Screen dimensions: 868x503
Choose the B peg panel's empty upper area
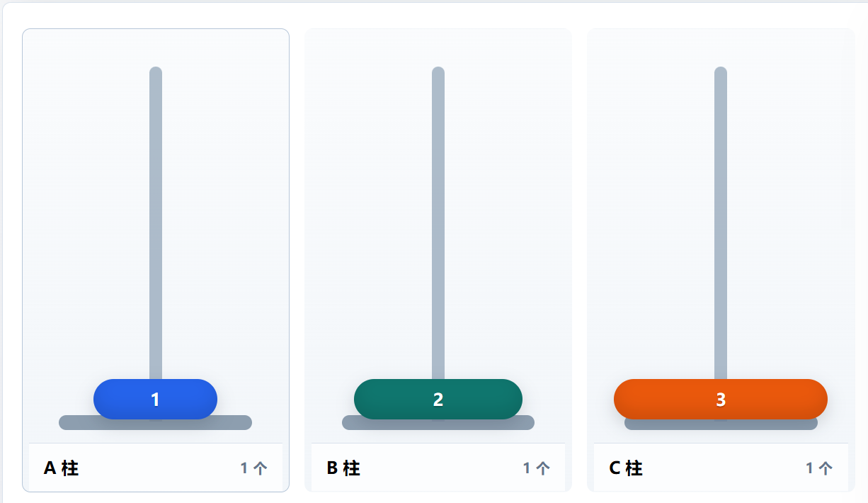(368, 177)
